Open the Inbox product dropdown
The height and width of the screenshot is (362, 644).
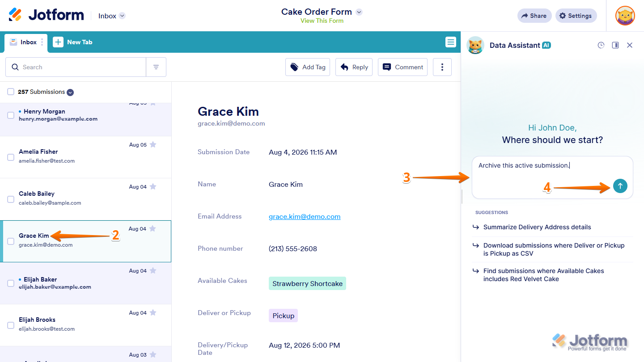point(112,16)
